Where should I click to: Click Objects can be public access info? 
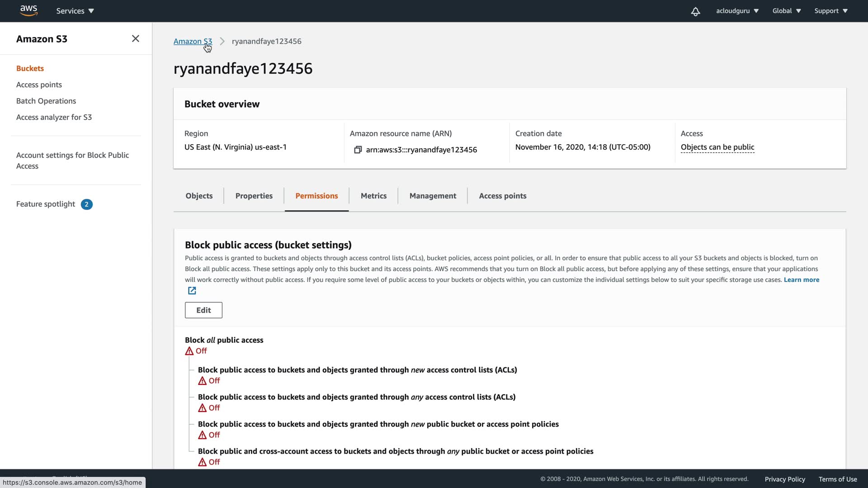(717, 147)
